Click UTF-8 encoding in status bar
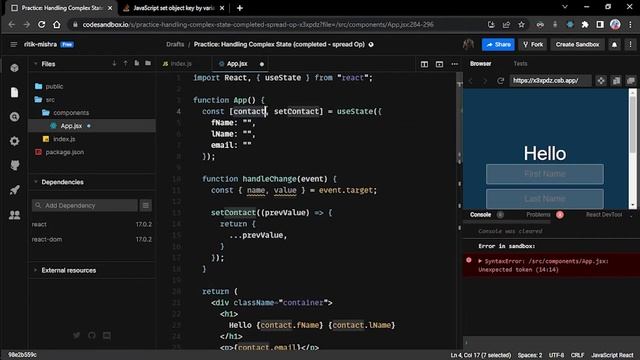 [x=556, y=355]
